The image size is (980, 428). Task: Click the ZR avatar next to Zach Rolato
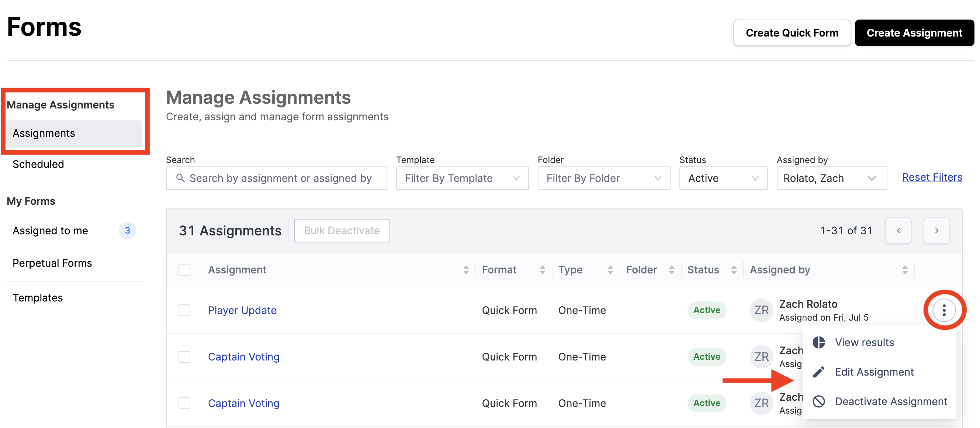coord(761,310)
